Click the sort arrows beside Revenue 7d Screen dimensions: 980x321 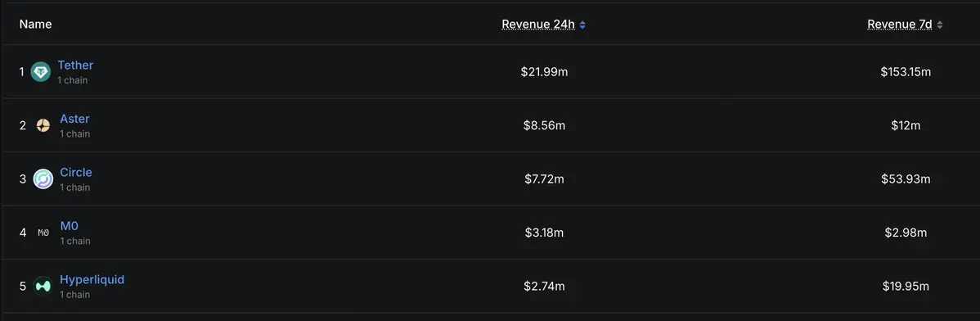(x=939, y=25)
